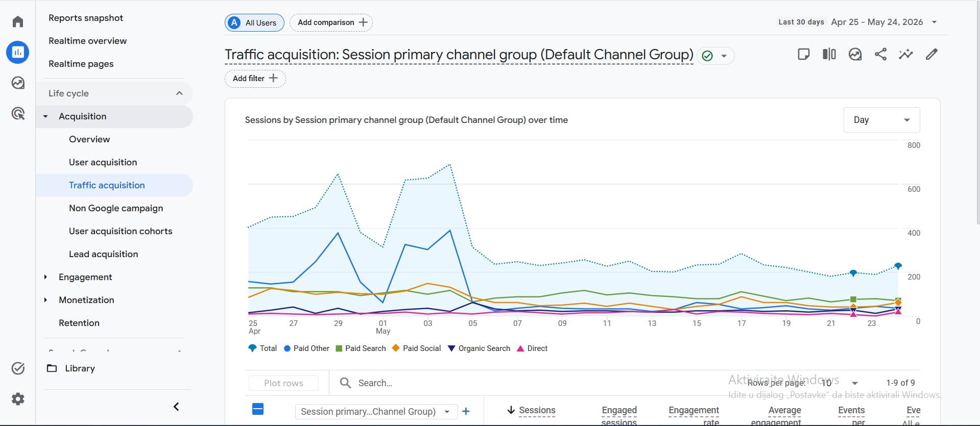
Task: Open User acquisition report
Action: 103,162
